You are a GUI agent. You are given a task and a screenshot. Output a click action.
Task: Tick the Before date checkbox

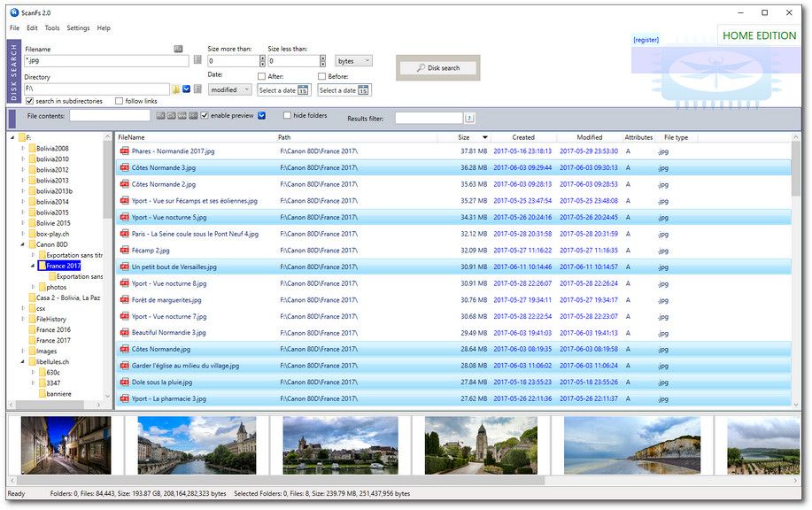click(x=321, y=76)
